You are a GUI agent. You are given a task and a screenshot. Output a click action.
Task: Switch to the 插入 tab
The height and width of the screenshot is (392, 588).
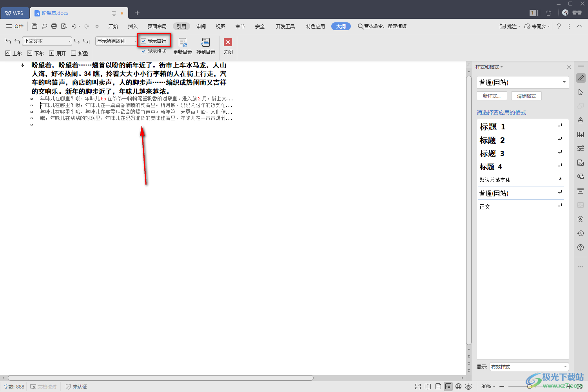pyautogui.click(x=133, y=26)
